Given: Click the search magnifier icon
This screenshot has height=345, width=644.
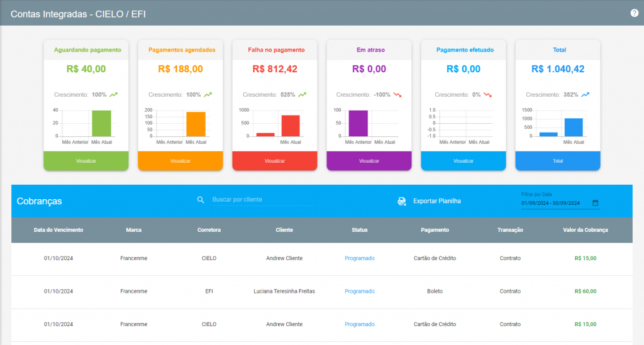Looking at the screenshot, I should (x=201, y=200).
